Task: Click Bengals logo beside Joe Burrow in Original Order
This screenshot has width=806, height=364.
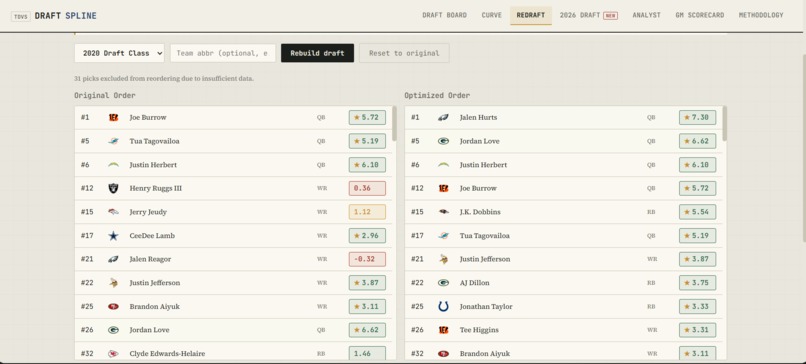Action: tap(113, 117)
